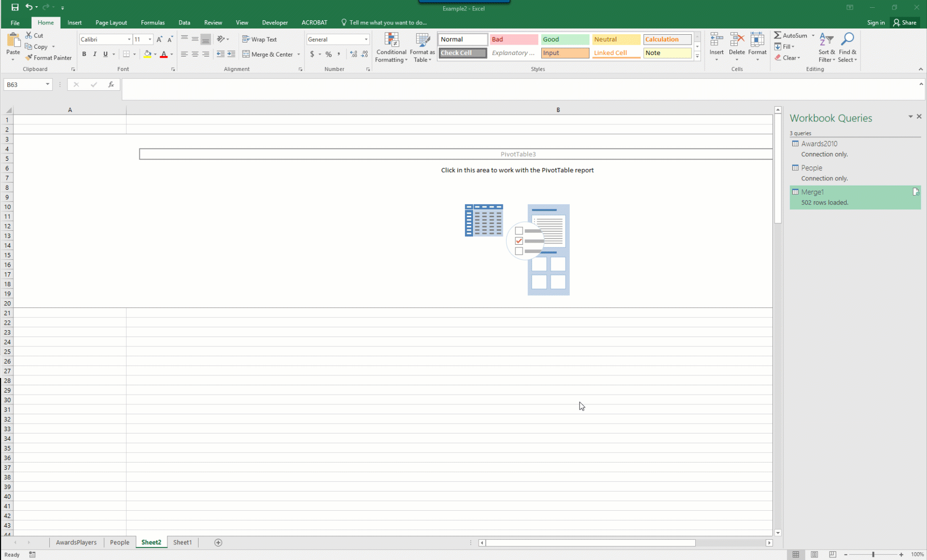Undo the last action
This screenshot has width=927, height=560.
pos(29,7)
